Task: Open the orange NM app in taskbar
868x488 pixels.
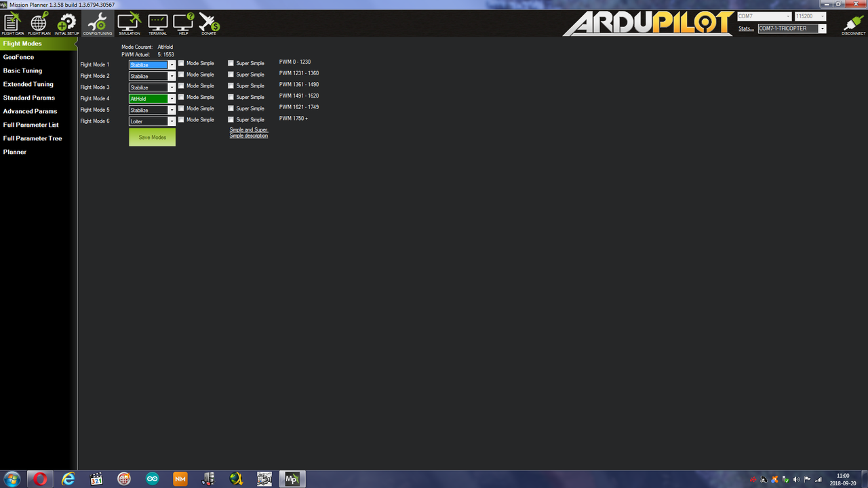Action: (180, 479)
